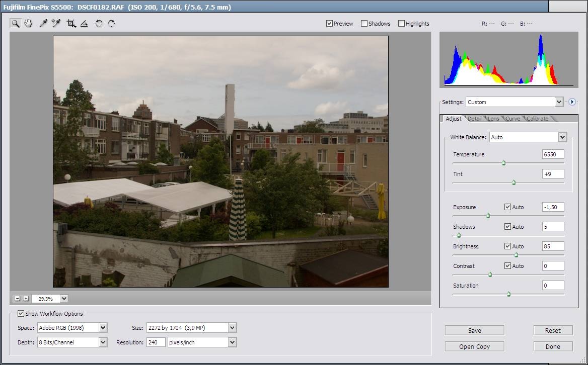Click the Temperature value field
The height and width of the screenshot is (365, 588).
[x=553, y=154]
